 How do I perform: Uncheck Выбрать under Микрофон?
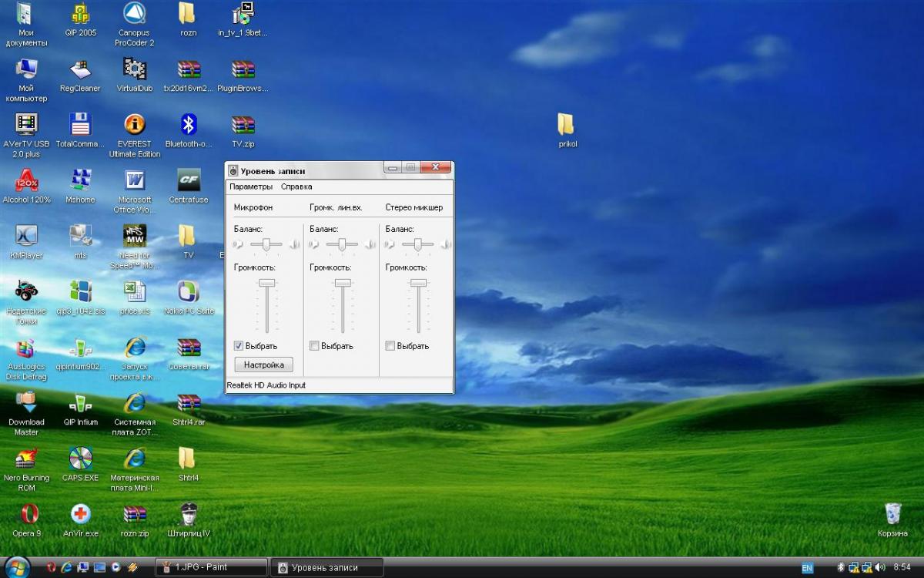[x=239, y=346]
